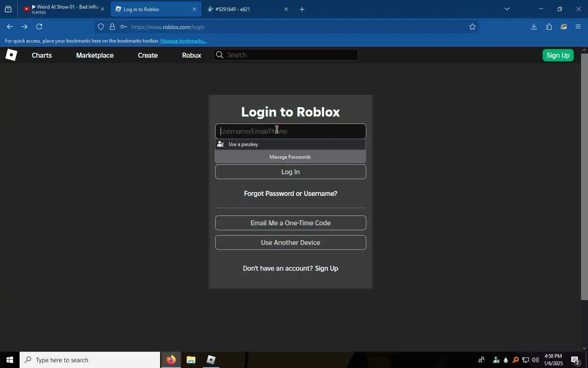The width and height of the screenshot is (588, 368).
Task: Go forward one page in the browser
Action: click(24, 27)
